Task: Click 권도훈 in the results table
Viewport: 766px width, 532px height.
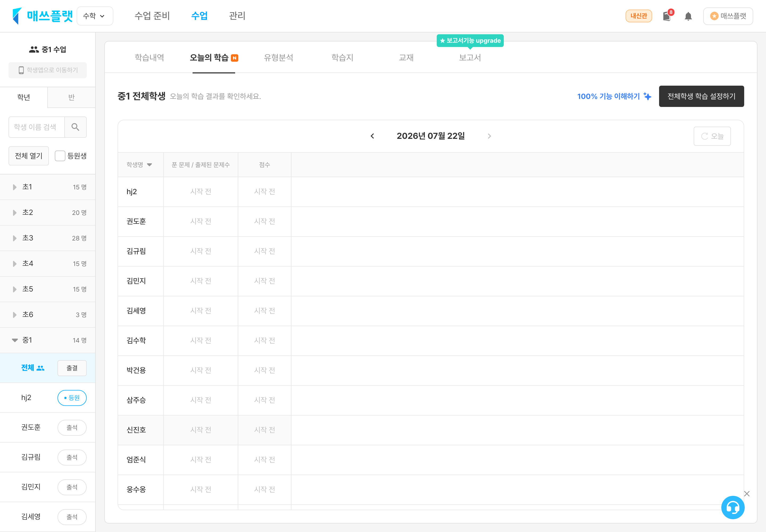Action: pos(136,221)
